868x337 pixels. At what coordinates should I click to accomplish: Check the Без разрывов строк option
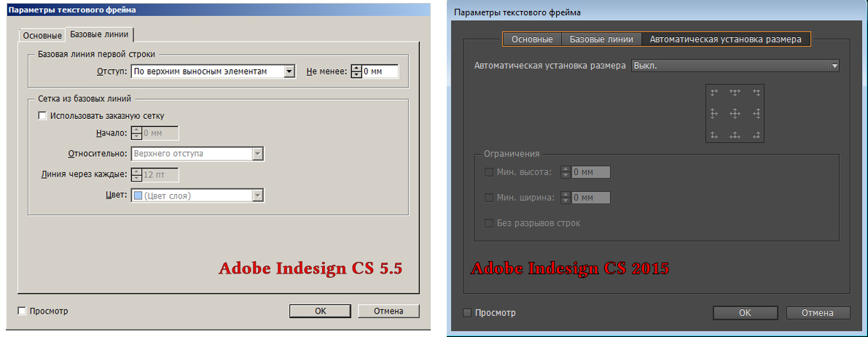489,222
